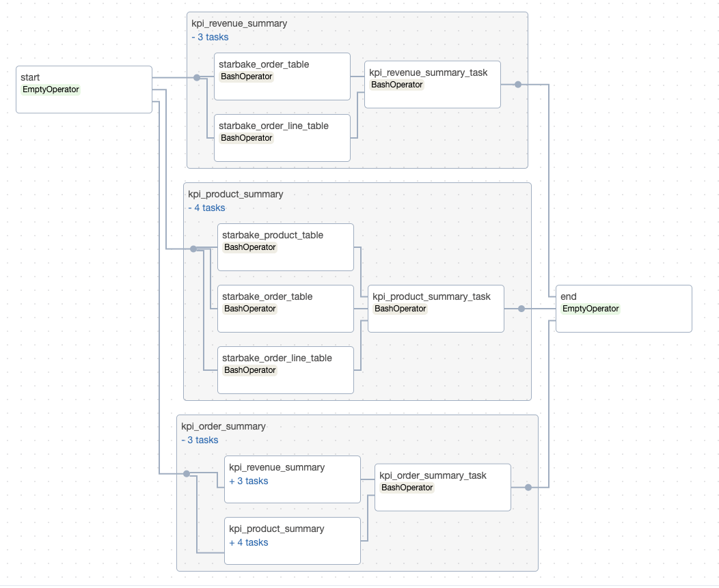This screenshot has height=588, width=719.
Task: Expand nested kpi_product_summary '+ 4 tasks'
Action: click(x=249, y=542)
